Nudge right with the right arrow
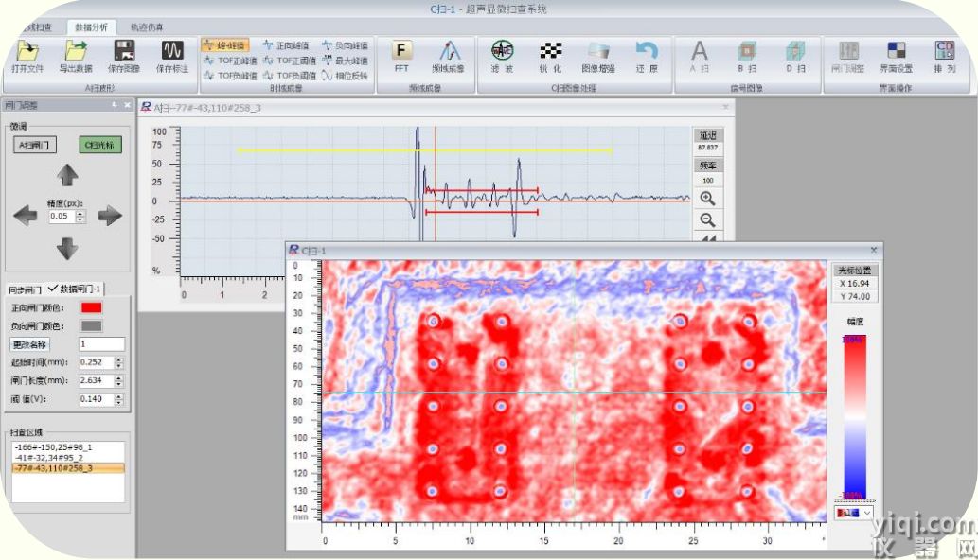The image size is (978, 560). click(x=110, y=216)
